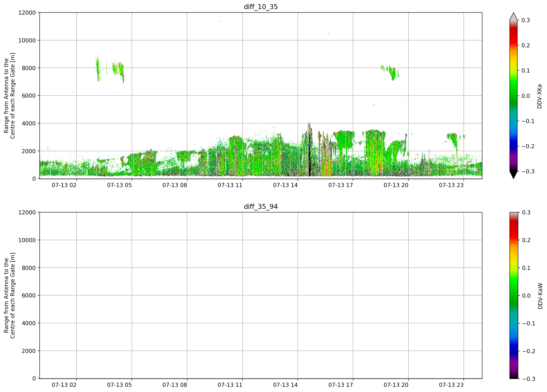Click the 0.2 tick on DDV-XKa colorbar

526,45
